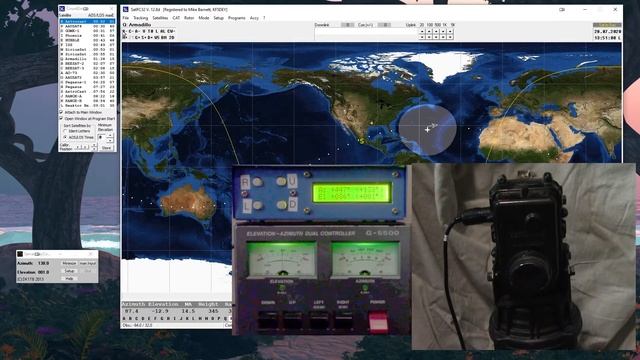Select ISS in satellite list
Image resolution: width=640 pixels, height=360 pixels.
pos(87,45)
